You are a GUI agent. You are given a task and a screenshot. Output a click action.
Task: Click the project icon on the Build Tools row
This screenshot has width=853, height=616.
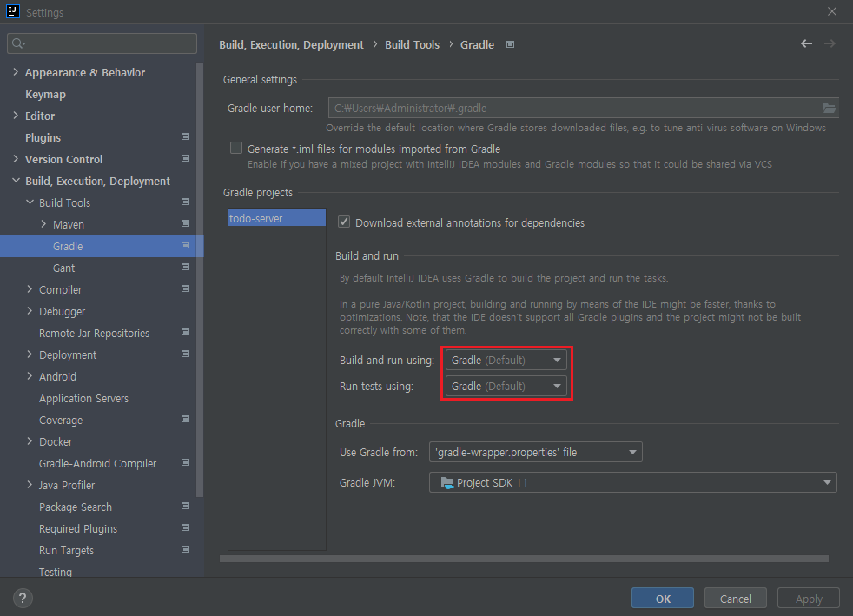coord(186,202)
